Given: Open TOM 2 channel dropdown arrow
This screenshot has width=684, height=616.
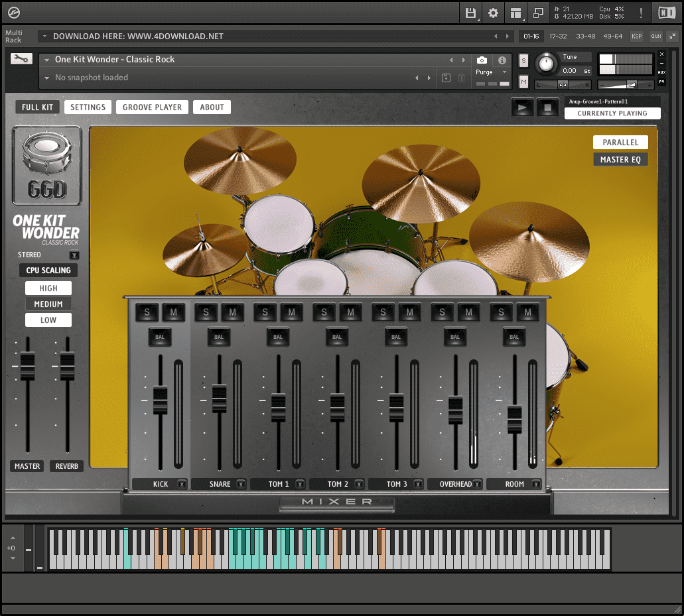Looking at the screenshot, I should pyautogui.click(x=358, y=484).
